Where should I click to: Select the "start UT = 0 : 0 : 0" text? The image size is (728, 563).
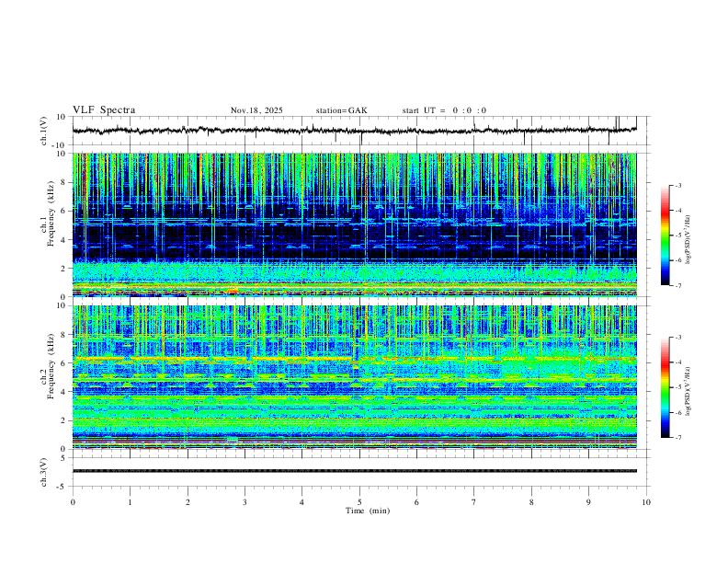click(444, 110)
